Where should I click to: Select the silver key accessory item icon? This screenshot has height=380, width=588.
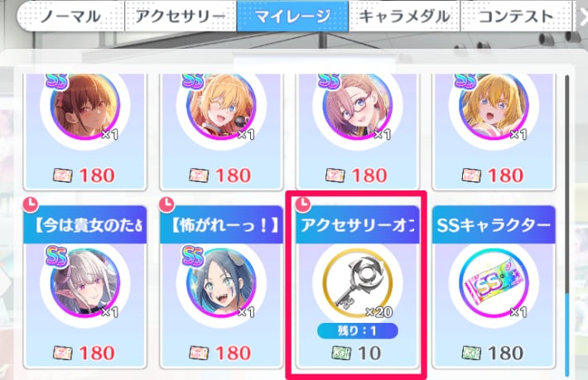click(x=358, y=283)
